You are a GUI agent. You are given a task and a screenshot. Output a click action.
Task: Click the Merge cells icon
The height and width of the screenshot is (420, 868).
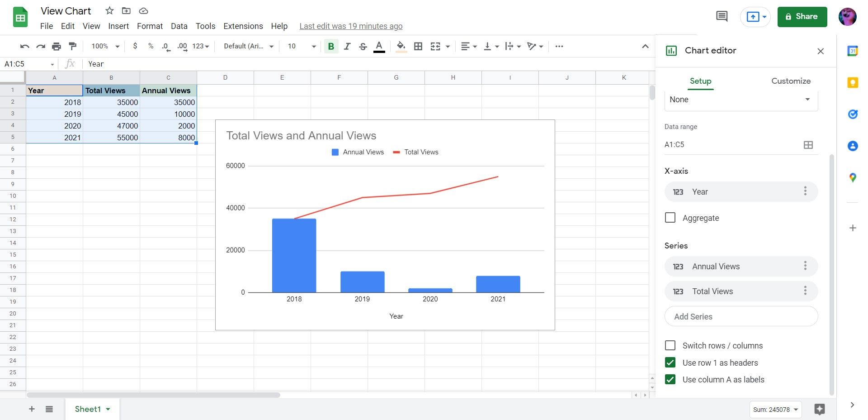pos(434,46)
